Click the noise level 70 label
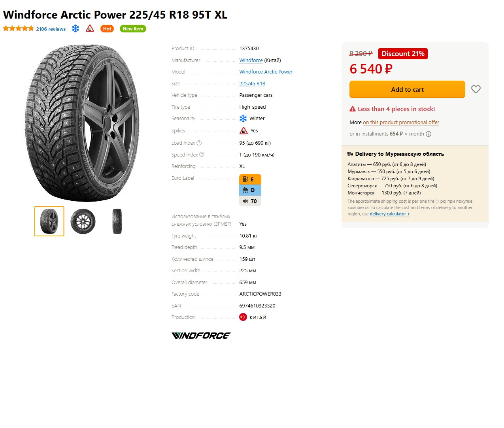Image resolution: width=504 pixels, height=428 pixels. [x=250, y=201]
